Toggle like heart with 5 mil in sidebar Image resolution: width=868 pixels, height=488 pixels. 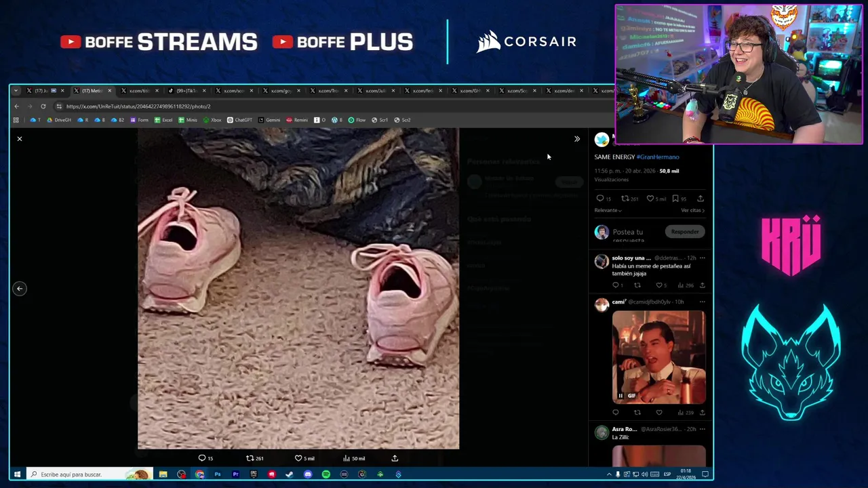[x=656, y=199]
